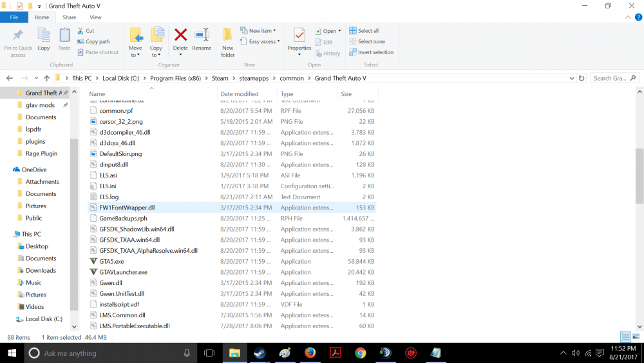Click the Cut scissors icon
This screenshot has width=644, height=363.
pyautogui.click(x=80, y=31)
